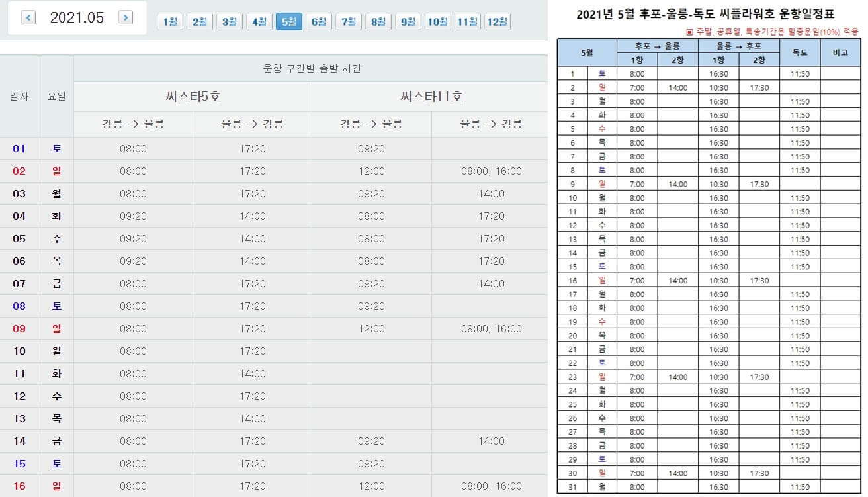Image resolution: width=868 pixels, height=497 pixels.
Task: Click 17:30 in right table row 30
Action: [759, 474]
